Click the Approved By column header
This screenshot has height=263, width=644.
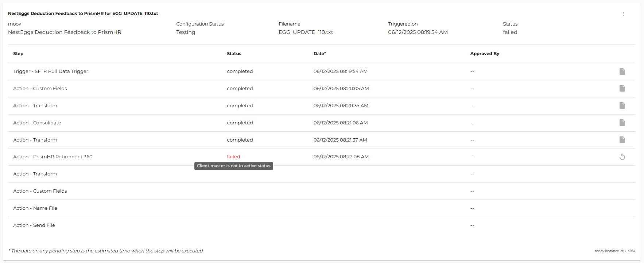[x=485, y=54]
